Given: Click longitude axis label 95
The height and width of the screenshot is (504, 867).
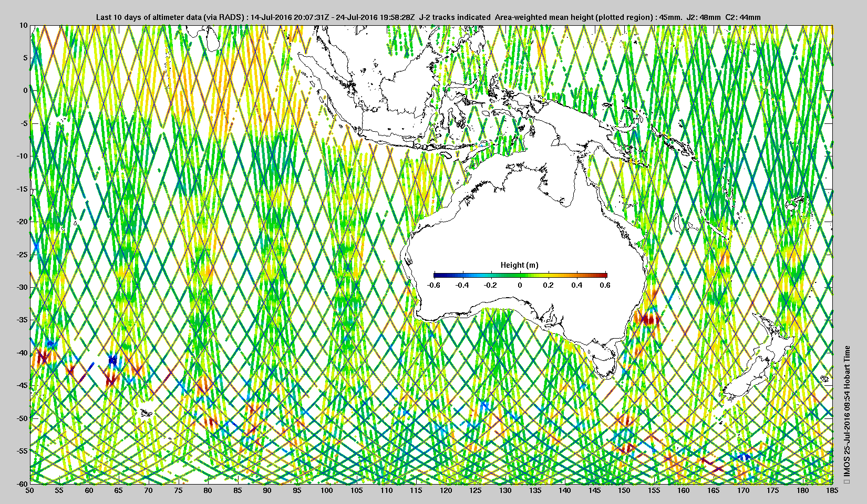Looking at the screenshot, I should (x=297, y=490).
